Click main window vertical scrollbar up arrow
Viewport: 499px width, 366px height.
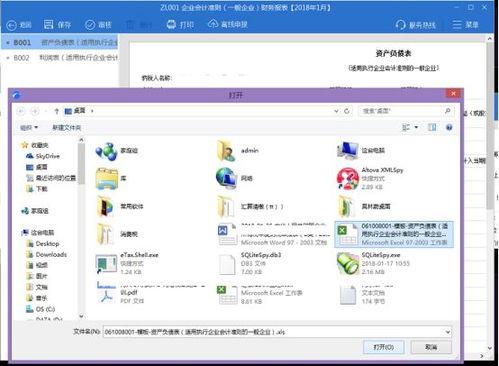point(489,39)
